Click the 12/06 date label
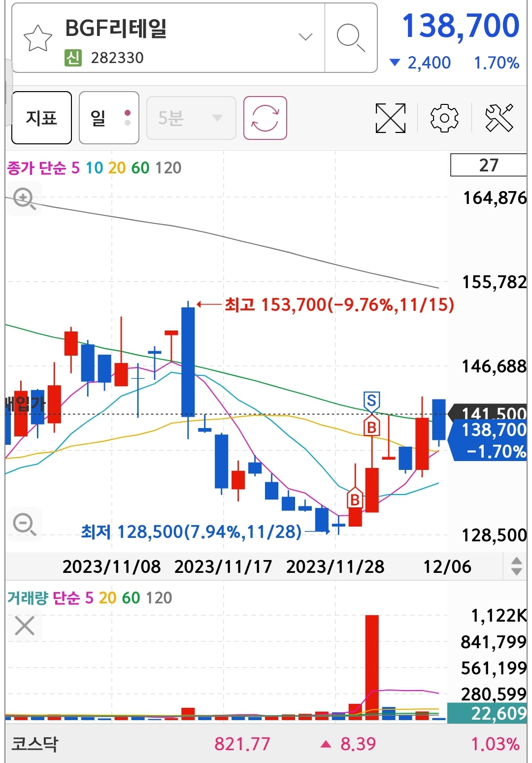The image size is (532, 763). [x=447, y=566]
